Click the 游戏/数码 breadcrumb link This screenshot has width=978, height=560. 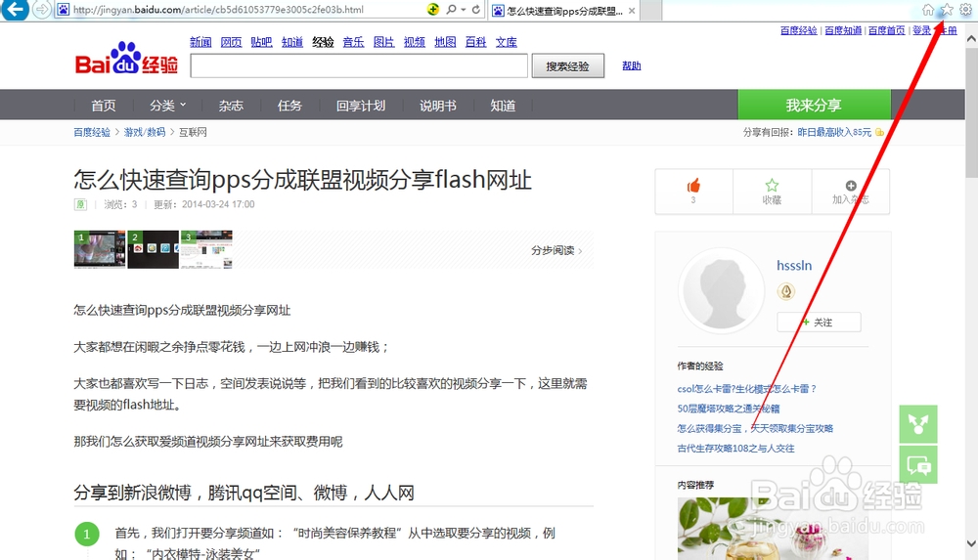pos(145,132)
